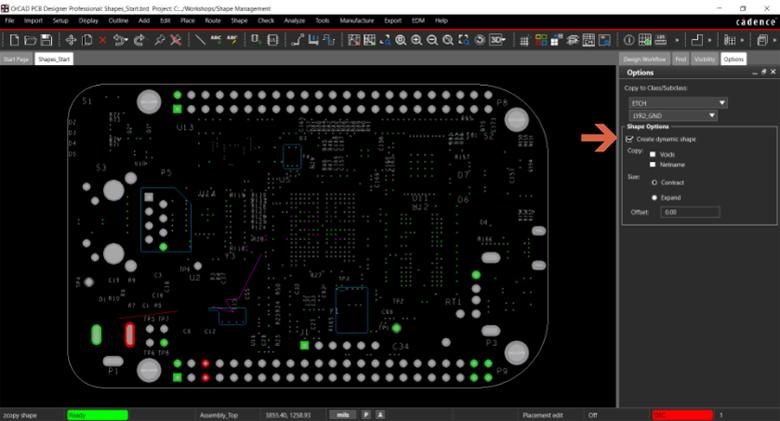This screenshot has height=421, width=780.
Task: Expand the overflow arrow after the measure icon
Action: tap(677, 40)
